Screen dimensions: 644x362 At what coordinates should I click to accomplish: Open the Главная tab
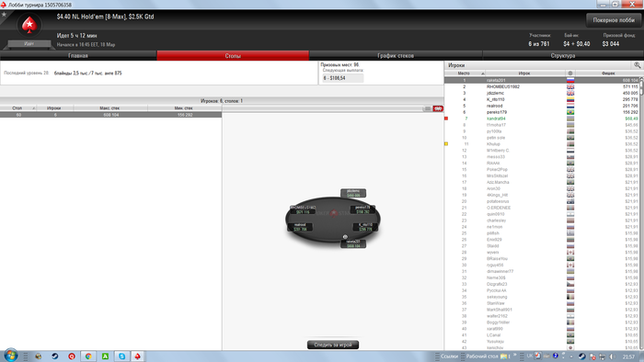(x=78, y=56)
